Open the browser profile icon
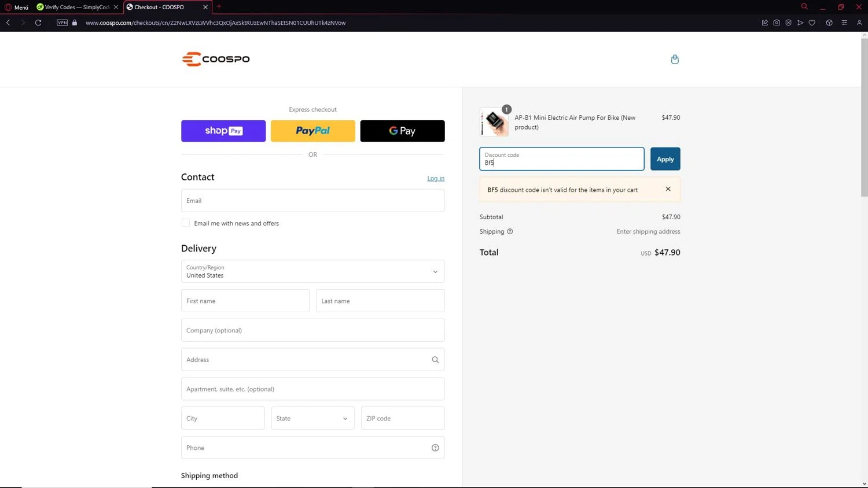This screenshot has height=488, width=868. click(x=859, y=23)
